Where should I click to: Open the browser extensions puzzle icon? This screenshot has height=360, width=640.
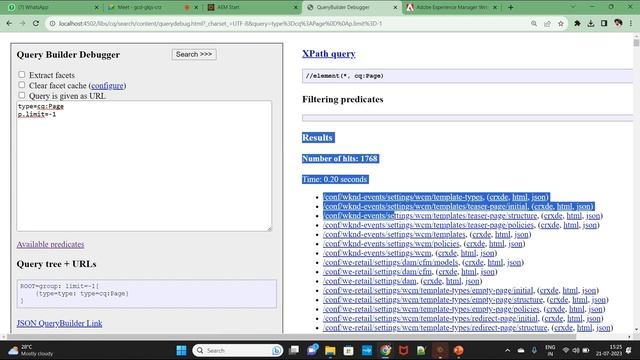(577, 24)
